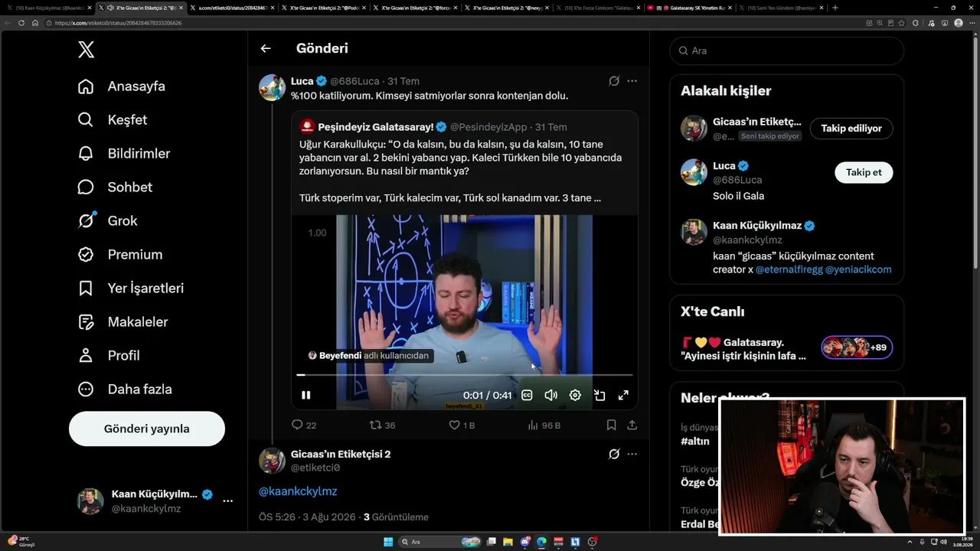
Task: Open video settings gear
Action: pyautogui.click(x=575, y=395)
